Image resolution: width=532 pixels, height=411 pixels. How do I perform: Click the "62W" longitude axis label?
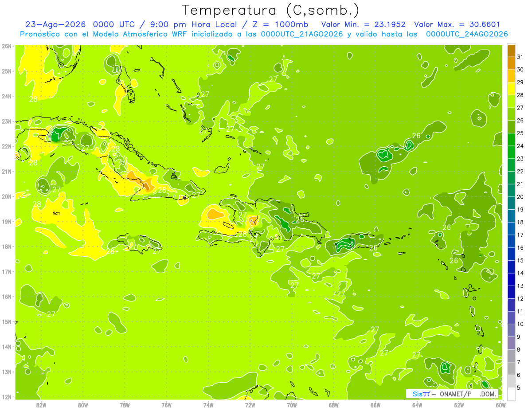(x=459, y=405)
